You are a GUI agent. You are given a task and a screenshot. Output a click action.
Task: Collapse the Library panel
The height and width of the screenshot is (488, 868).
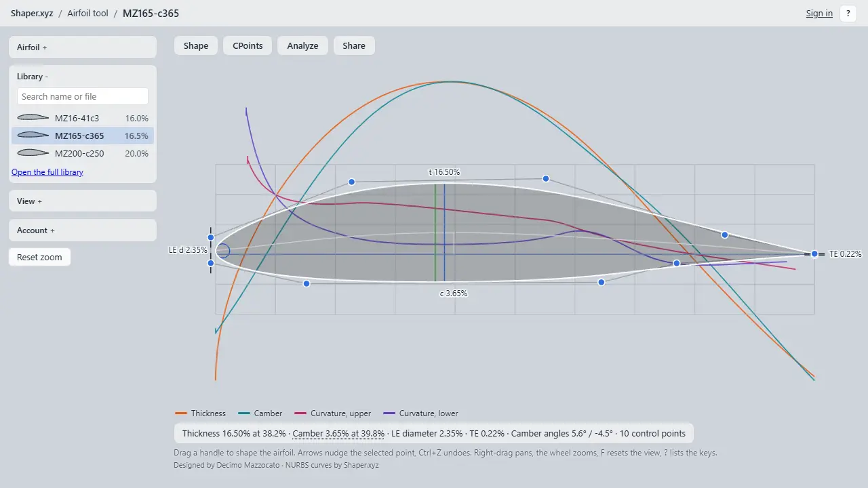[33, 77]
